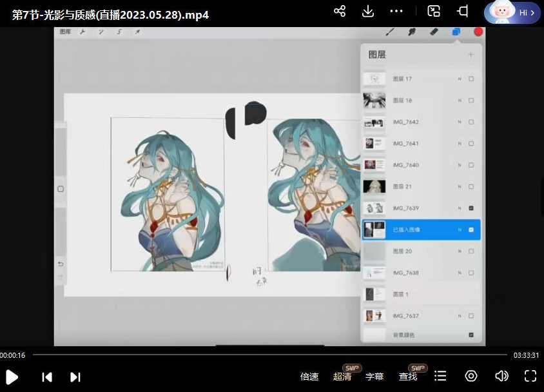
Task: Click the download icon in the title bar
Action: 368,11
